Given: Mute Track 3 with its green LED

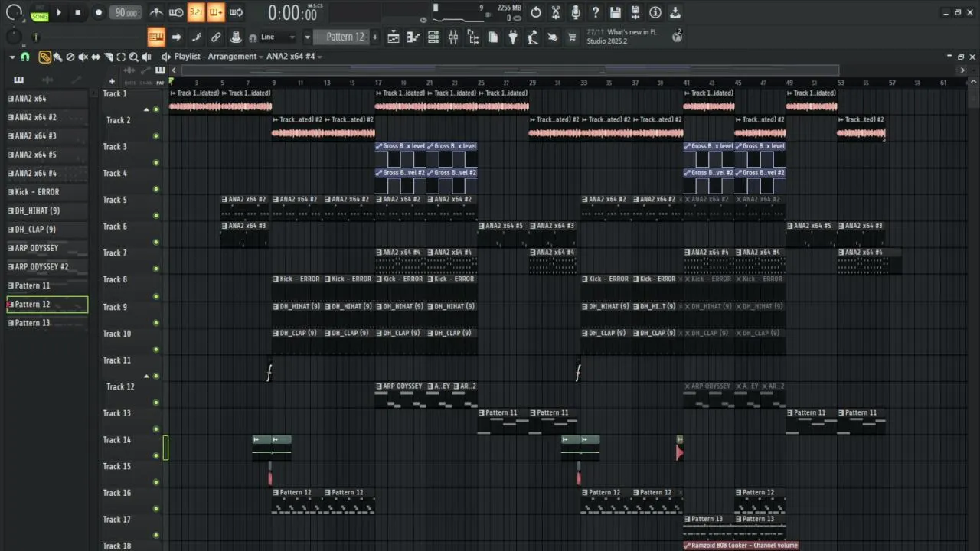Looking at the screenshot, I should (156, 162).
